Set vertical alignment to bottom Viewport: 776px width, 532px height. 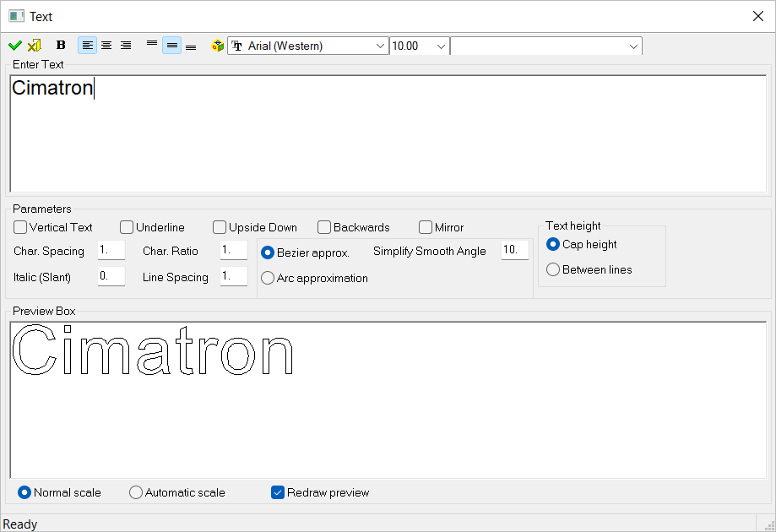191,46
